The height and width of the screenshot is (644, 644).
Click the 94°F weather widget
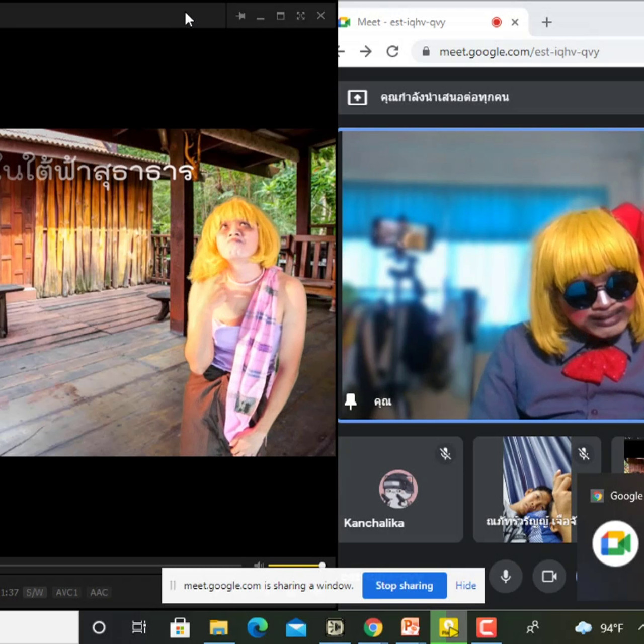point(600,627)
